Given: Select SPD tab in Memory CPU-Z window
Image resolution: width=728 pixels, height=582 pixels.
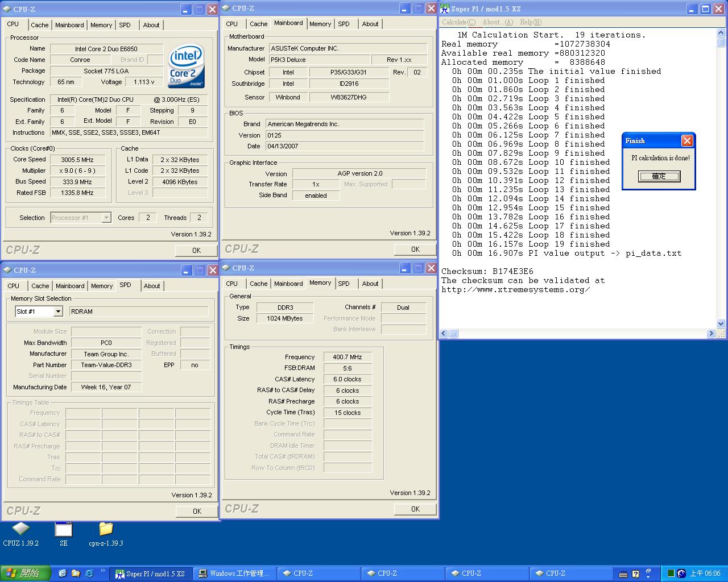Looking at the screenshot, I should (344, 284).
